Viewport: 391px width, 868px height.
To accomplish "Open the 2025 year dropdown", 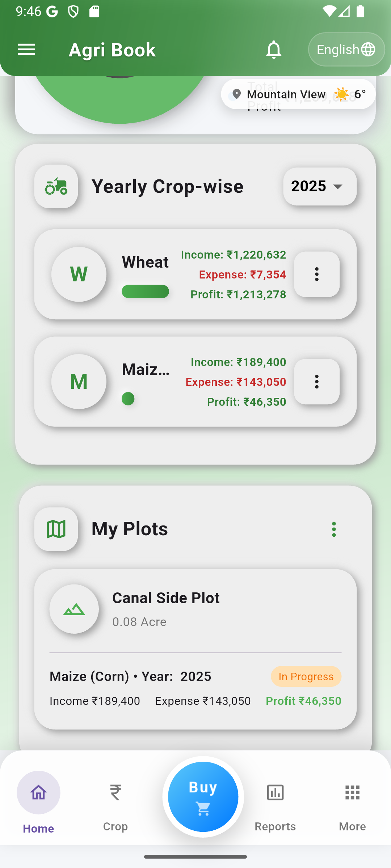I will pyautogui.click(x=320, y=187).
